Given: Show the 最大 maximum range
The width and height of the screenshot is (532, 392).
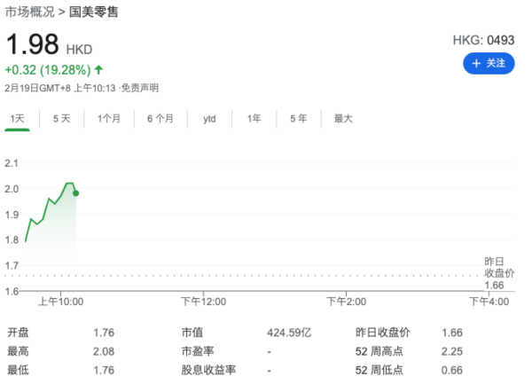Looking at the screenshot, I should coord(343,119).
